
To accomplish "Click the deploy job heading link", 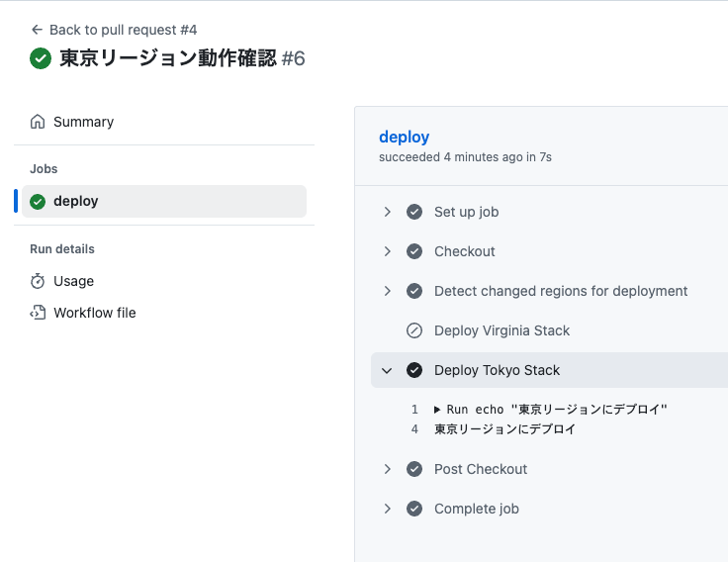I will coord(404,137).
